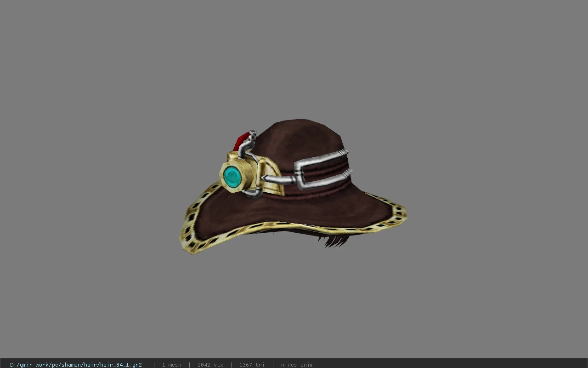Click the '1042 vtx' vertex count
The image size is (588, 368).
click(210, 365)
